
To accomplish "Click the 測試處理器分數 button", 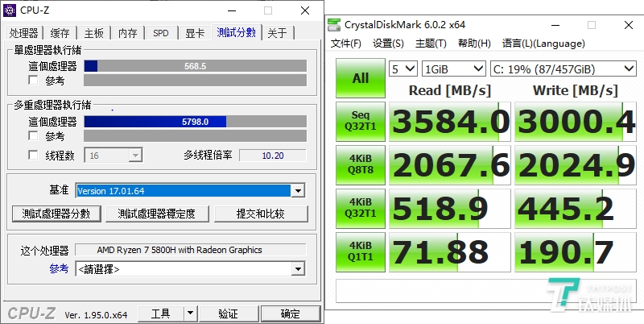I will pos(56,214).
